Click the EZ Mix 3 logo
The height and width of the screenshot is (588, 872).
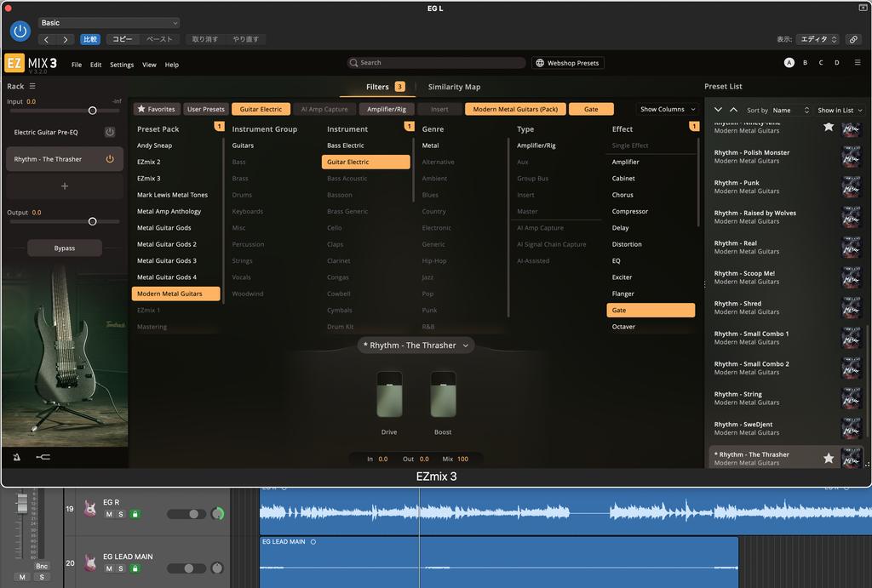pyautogui.click(x=31, y=63)
